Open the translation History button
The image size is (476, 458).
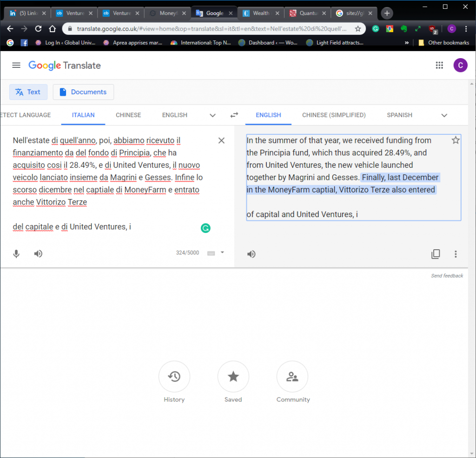[174, 377]
